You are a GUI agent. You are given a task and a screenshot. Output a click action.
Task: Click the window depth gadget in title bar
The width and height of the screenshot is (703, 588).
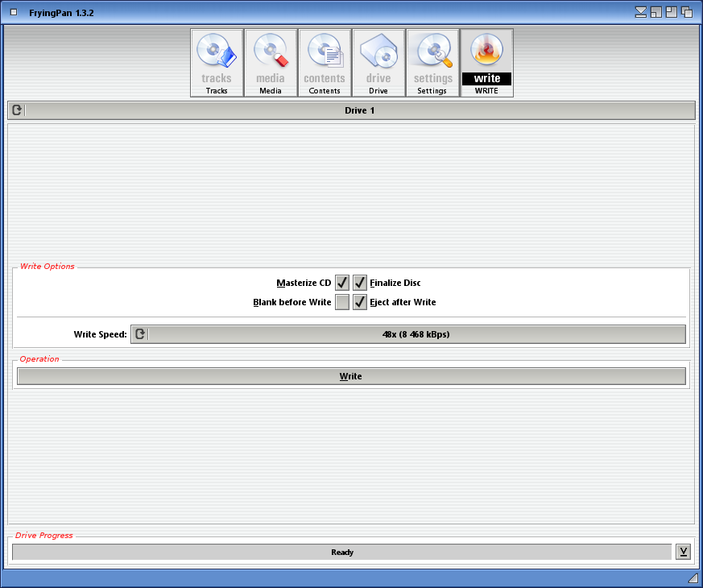[687, 12]
